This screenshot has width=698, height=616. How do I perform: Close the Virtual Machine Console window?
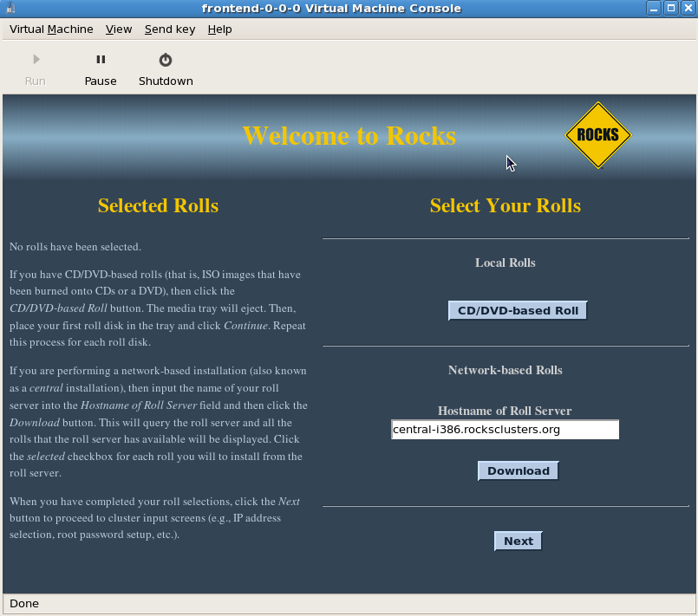[x=688, y=8]
